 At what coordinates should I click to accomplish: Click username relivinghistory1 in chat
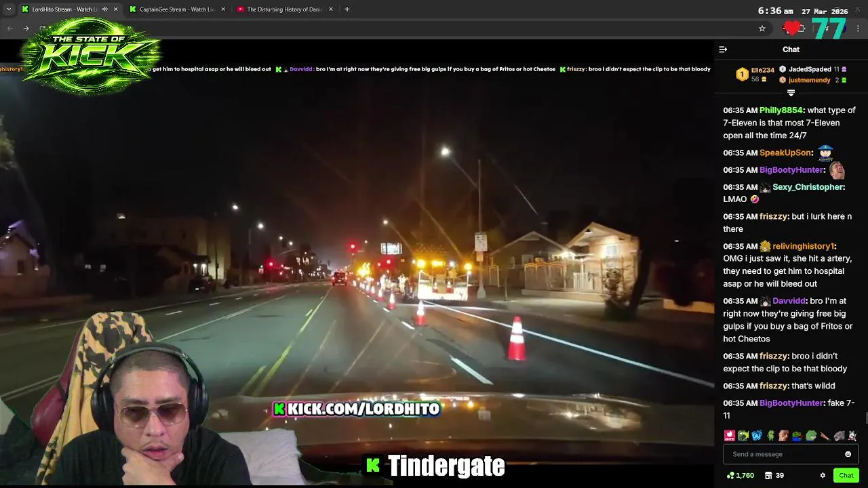pos(803,247)
